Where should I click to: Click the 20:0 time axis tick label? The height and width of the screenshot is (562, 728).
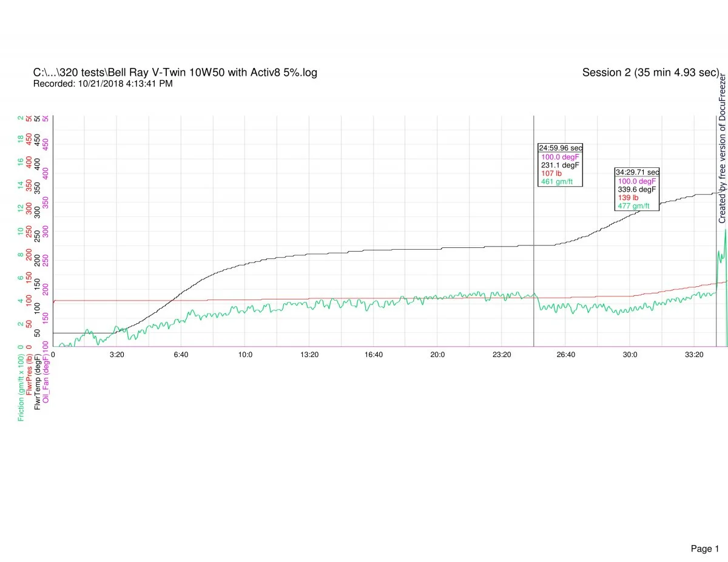(437, 354)
